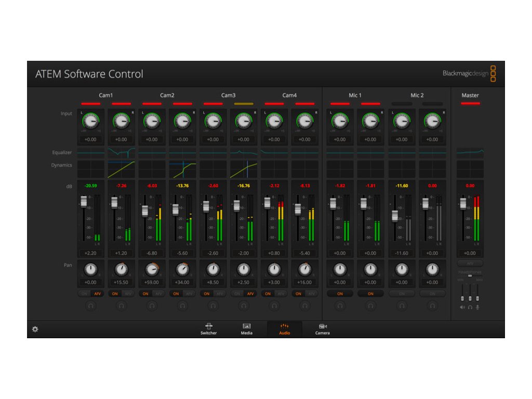Enable AFV on the Cam2 left channel
Image resolution: width=532 pixels, height=399 pixels.
point(158,294)
